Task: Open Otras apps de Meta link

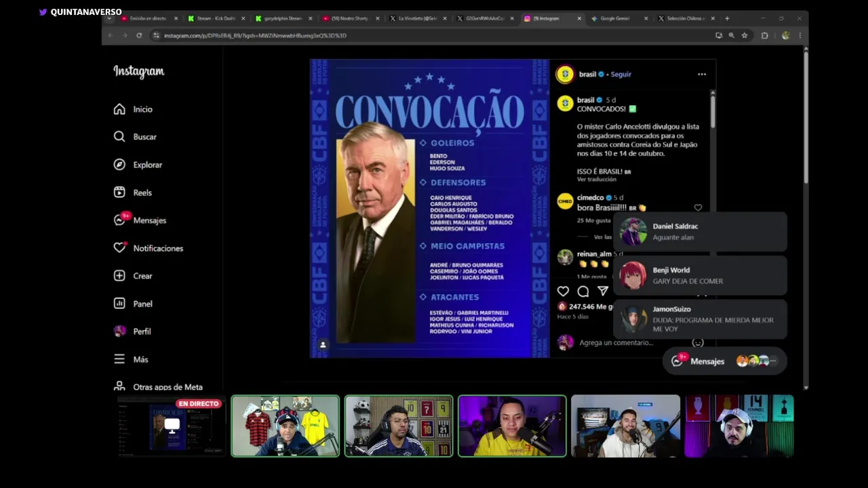Action: tap(158, 387)
